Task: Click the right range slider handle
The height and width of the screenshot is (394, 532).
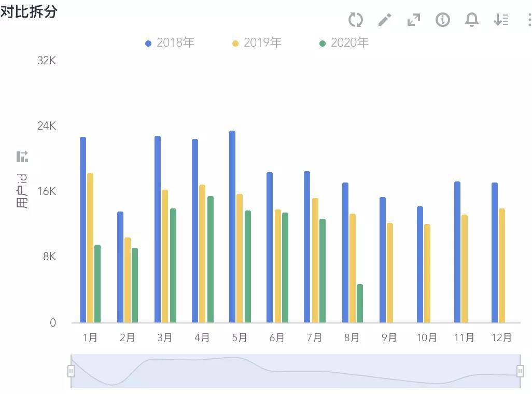Action: 520,371
